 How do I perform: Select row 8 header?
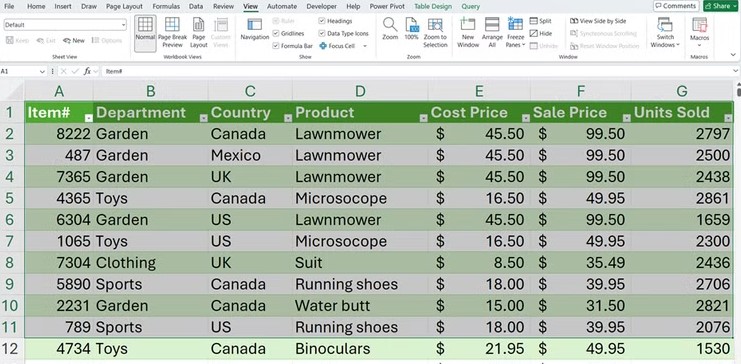[x=10, y=263]
